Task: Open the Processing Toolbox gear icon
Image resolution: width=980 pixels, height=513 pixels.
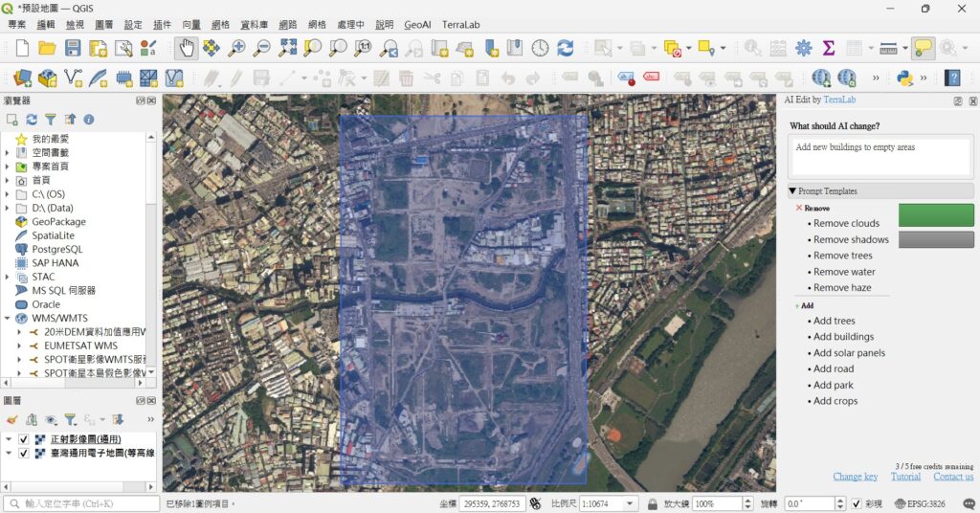Action: pyautogui.click(x=803, y=48)
